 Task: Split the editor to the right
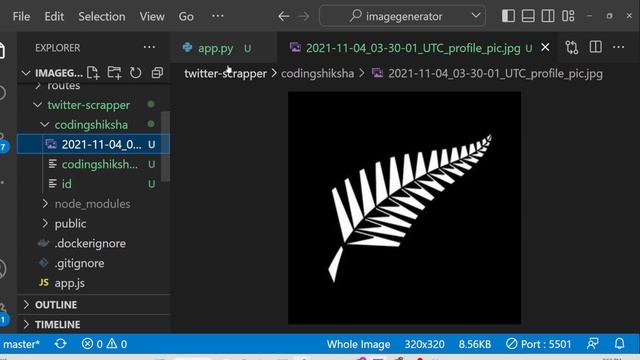[596, 47]
